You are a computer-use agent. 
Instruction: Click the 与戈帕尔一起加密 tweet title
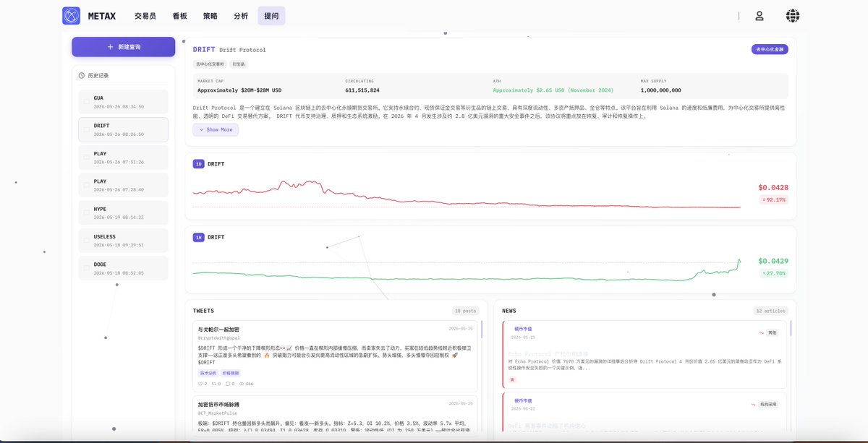[x=218, y=330]
